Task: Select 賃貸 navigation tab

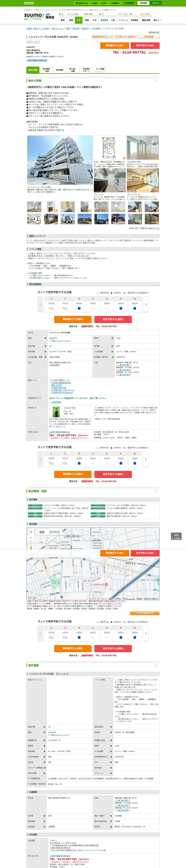Action: [x=62, y=20]
